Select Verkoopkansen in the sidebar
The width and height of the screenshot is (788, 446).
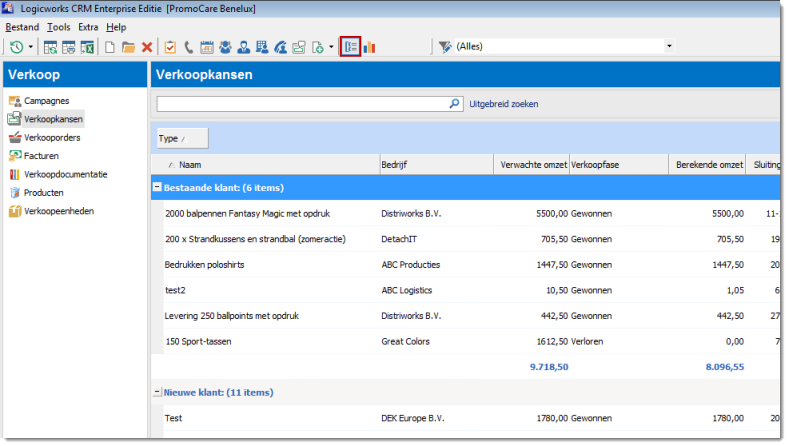pyautogui.click(x=53, y=119)
